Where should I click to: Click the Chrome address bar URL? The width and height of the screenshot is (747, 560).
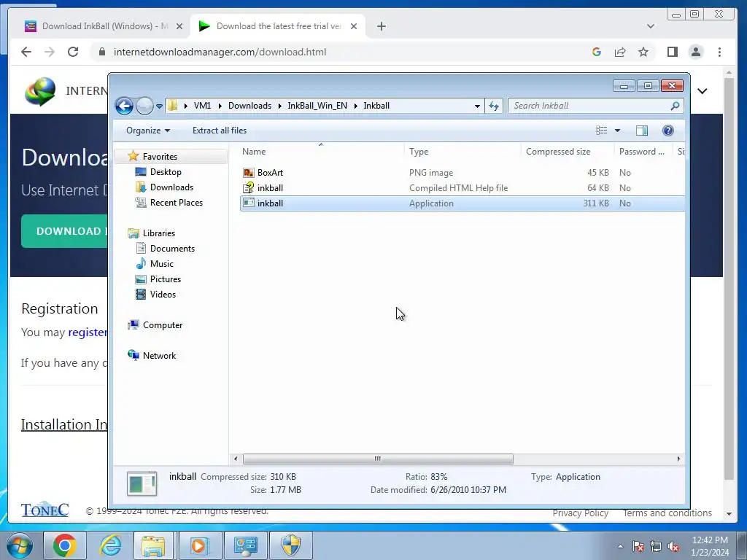tap(220, 52)
